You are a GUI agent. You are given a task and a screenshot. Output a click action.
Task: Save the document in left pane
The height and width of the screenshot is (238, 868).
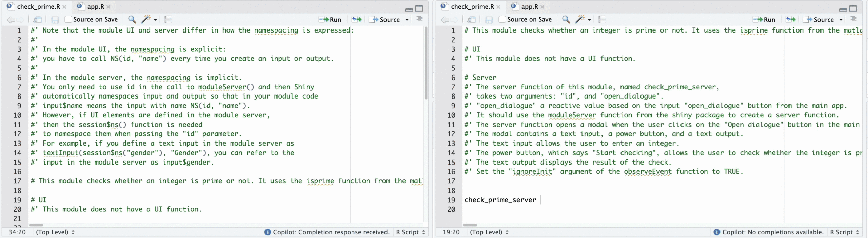[x=55, y=20]
